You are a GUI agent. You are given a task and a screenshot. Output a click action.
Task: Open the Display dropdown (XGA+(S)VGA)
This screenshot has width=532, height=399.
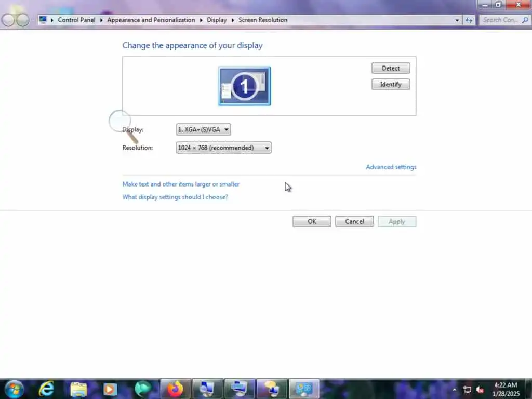(203, 129)
